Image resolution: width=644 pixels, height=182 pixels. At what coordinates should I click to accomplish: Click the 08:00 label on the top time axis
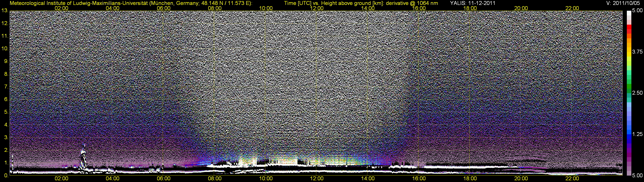pyautogui.click(x=215, y=8)
